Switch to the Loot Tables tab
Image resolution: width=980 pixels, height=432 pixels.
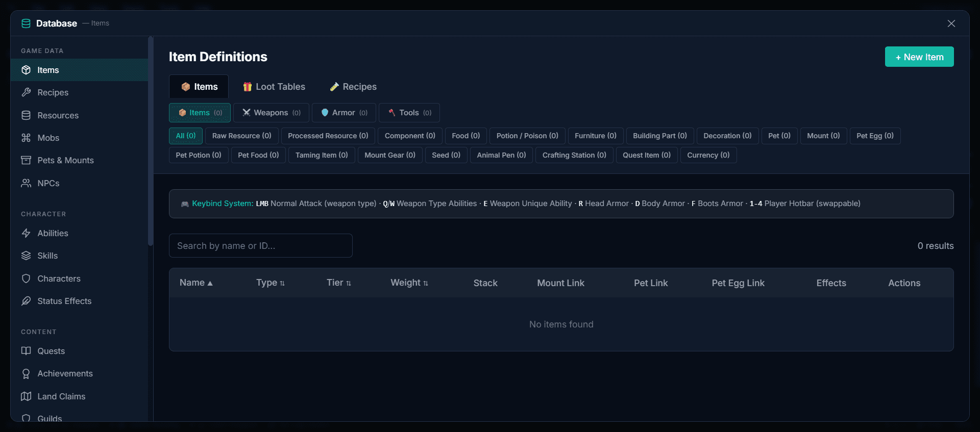[x=274, y=87]
